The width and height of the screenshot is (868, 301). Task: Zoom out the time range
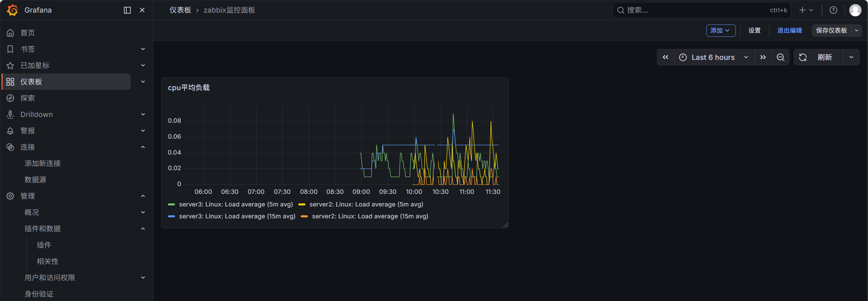pos(780,57)
